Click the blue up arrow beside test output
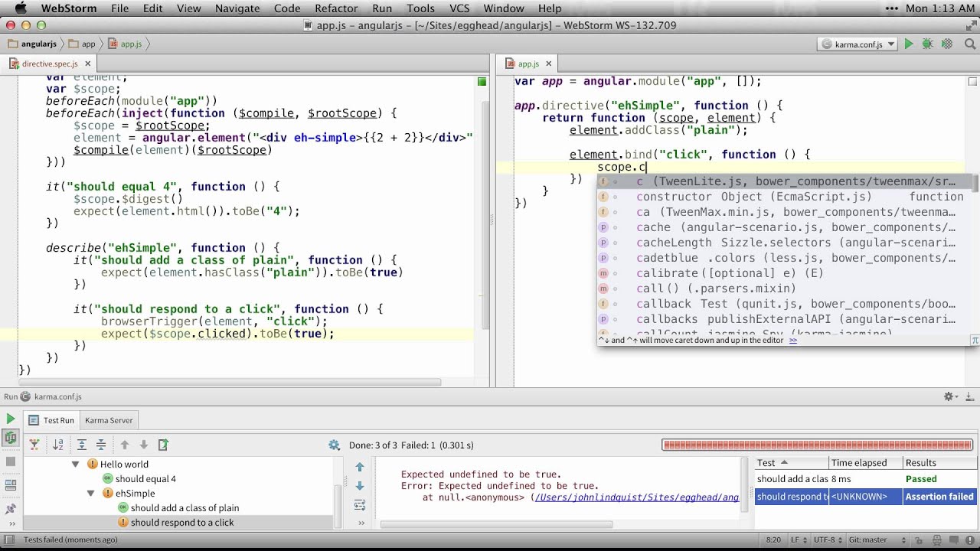980x551 pixels. pyautogui.click(x=360, y=468)
